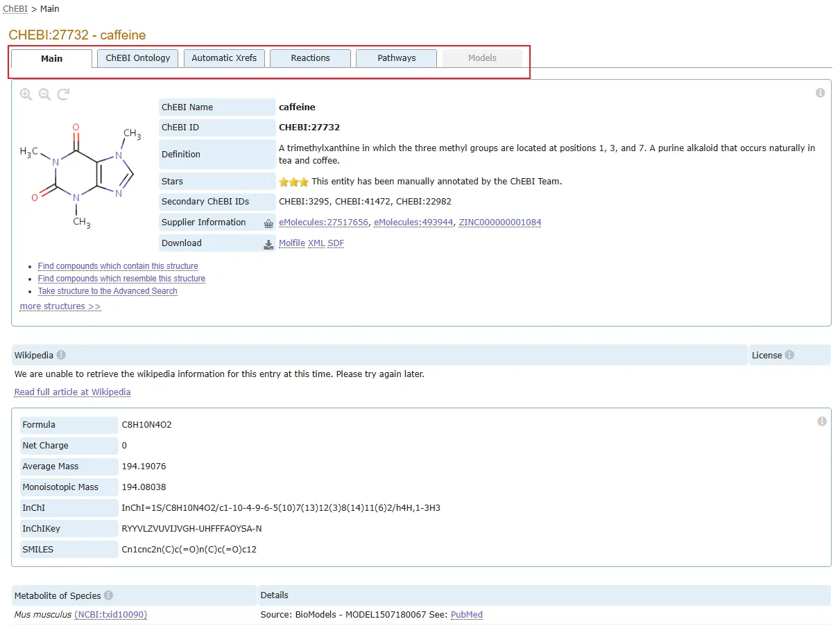Open the ZINC000000001084 supplier link
Viewport: 840px width, 628px height.
click(x=499, y=223)
